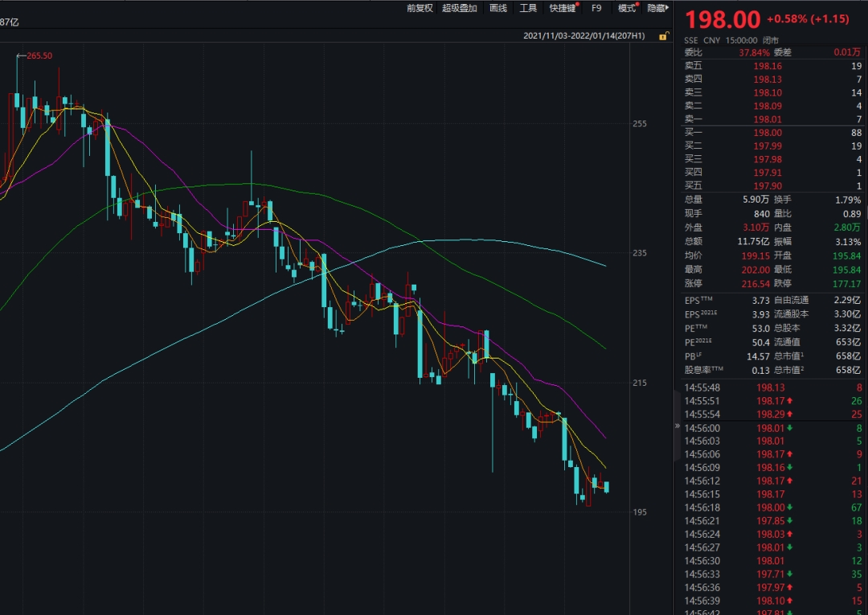Viewport: 868px width, 615px height.
Task: Click the 内盘 value 2.80万
Action: pos(847,228)
